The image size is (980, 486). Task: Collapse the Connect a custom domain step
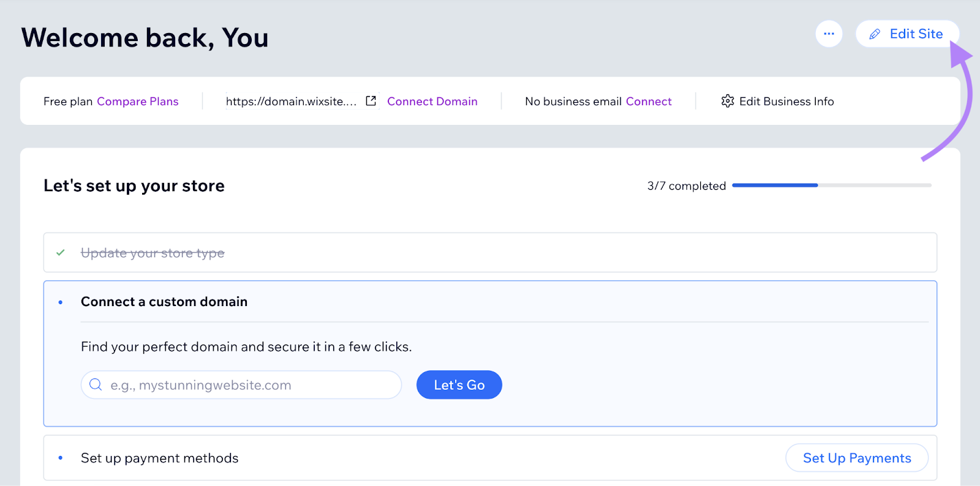click(164, 302)
